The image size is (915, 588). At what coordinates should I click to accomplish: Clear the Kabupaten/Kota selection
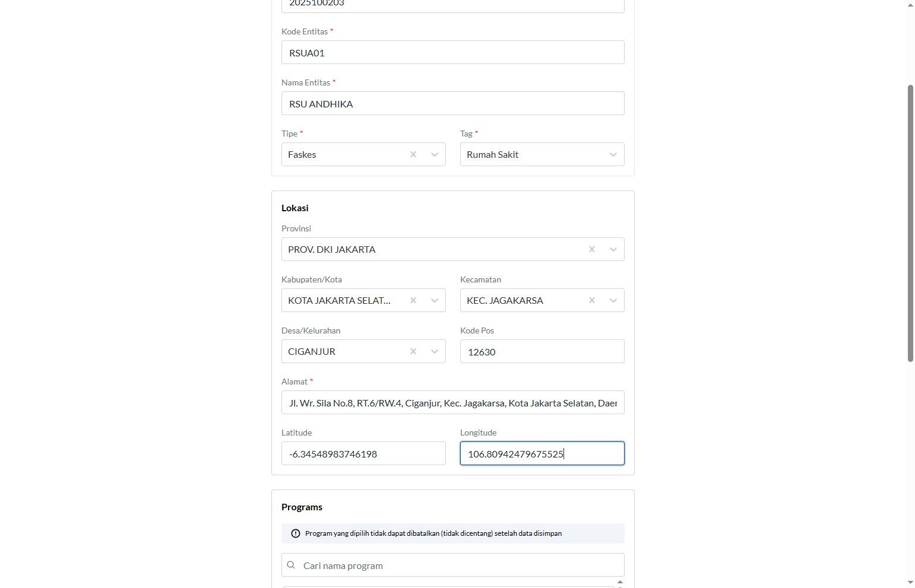tap(413, 300)
